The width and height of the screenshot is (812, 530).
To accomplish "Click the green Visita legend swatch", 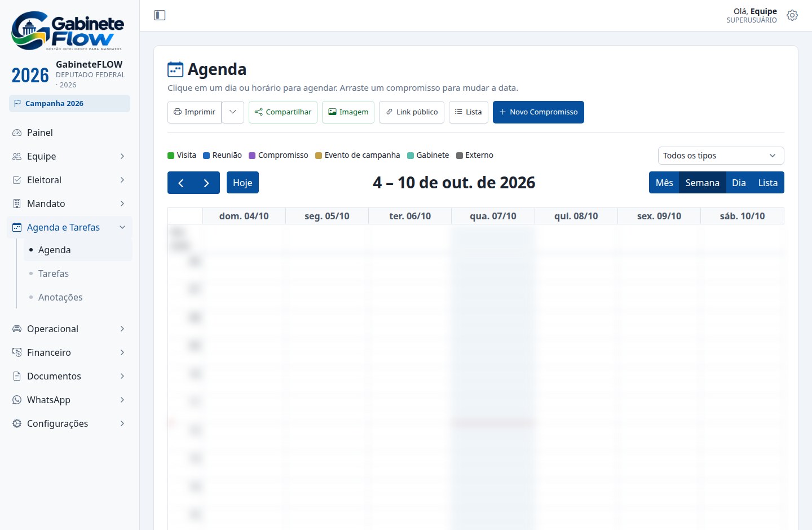I will pos(171,156).
